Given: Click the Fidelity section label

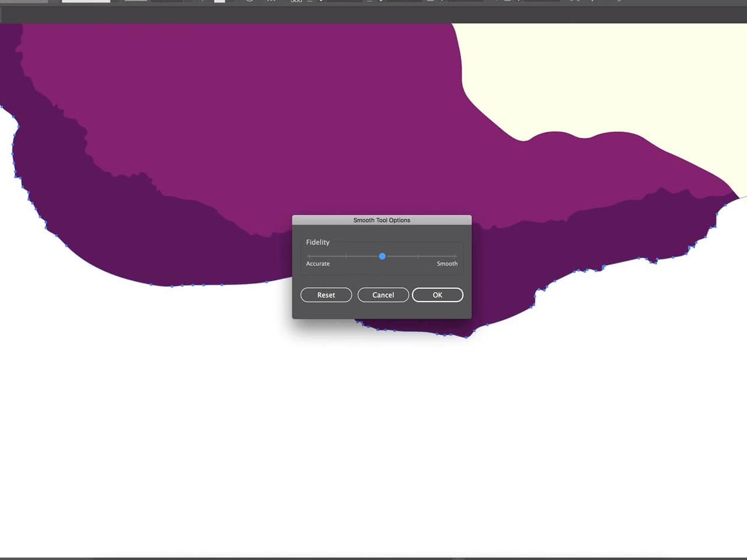Looking at the screenshot, I should [317, 242].
